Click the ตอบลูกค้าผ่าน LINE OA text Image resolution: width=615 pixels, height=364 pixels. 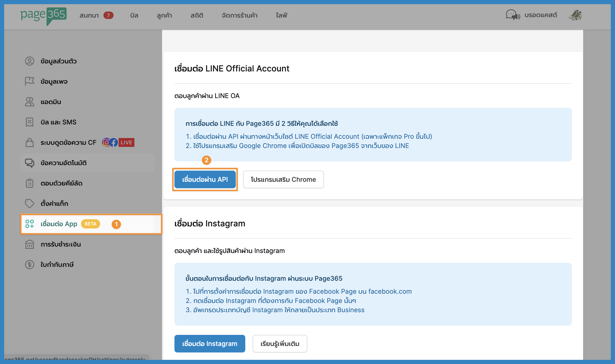(207, 96)
